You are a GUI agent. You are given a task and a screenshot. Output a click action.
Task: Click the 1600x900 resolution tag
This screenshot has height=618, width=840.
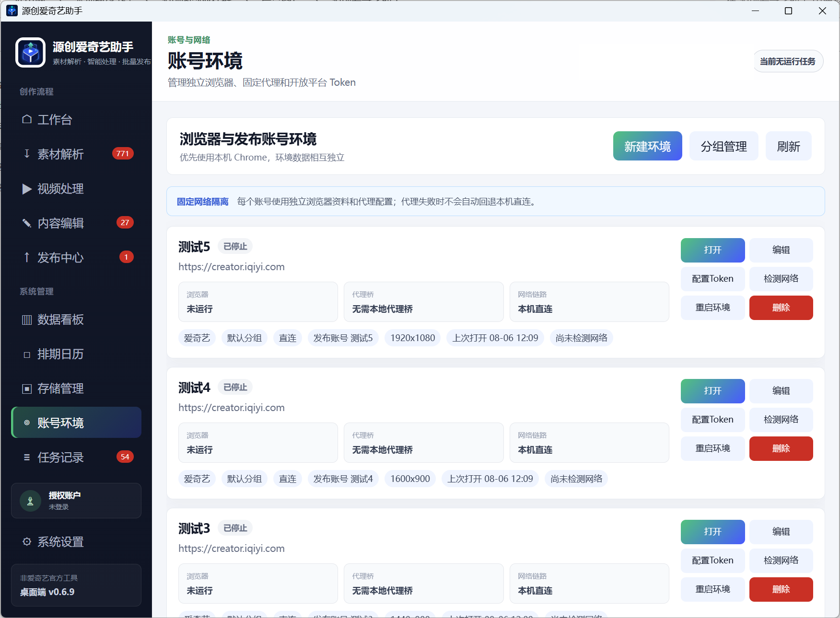coord(410,479)
